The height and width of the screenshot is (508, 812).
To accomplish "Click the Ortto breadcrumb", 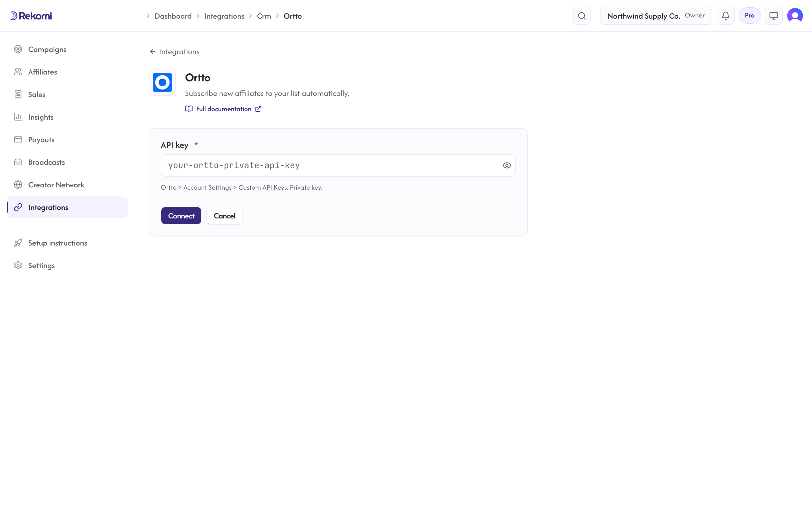I will pos(293,16).
